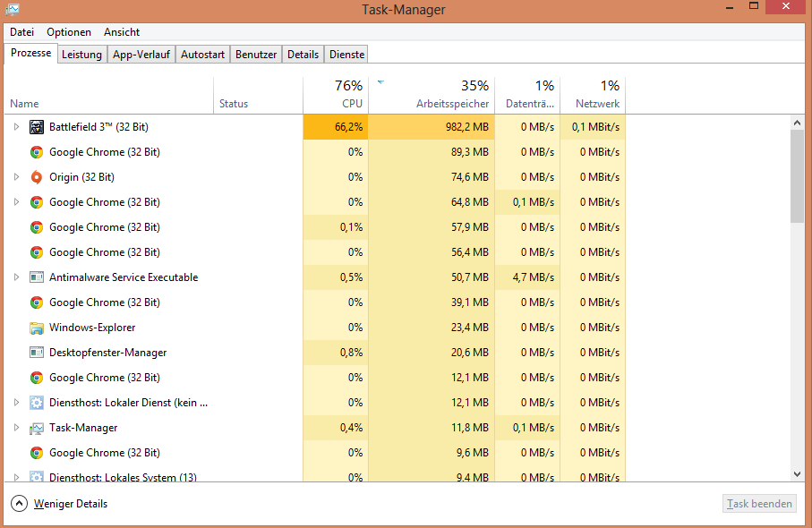Click the 982,2 MB memory cell
The width and height of the screenshot is (812, 528).
point(432,127)
